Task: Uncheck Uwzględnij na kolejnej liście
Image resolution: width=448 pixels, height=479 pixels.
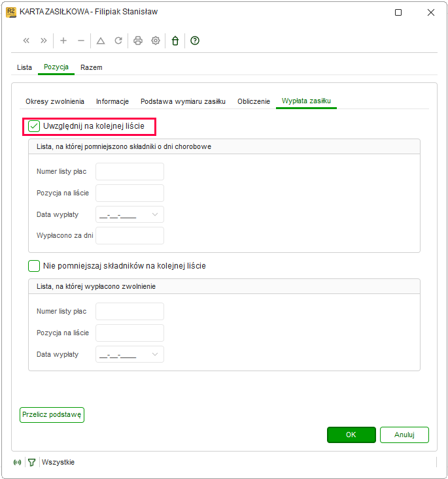Action: [34, 126]
